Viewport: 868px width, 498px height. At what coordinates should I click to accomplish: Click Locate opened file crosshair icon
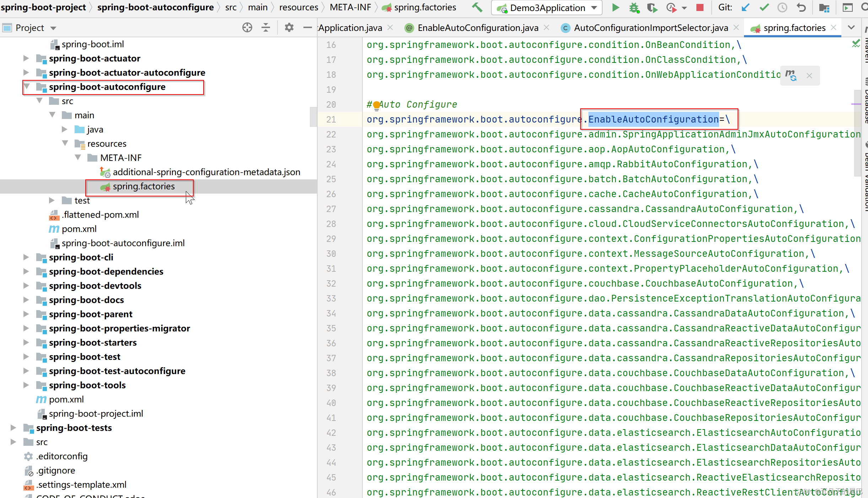point(247,27)
